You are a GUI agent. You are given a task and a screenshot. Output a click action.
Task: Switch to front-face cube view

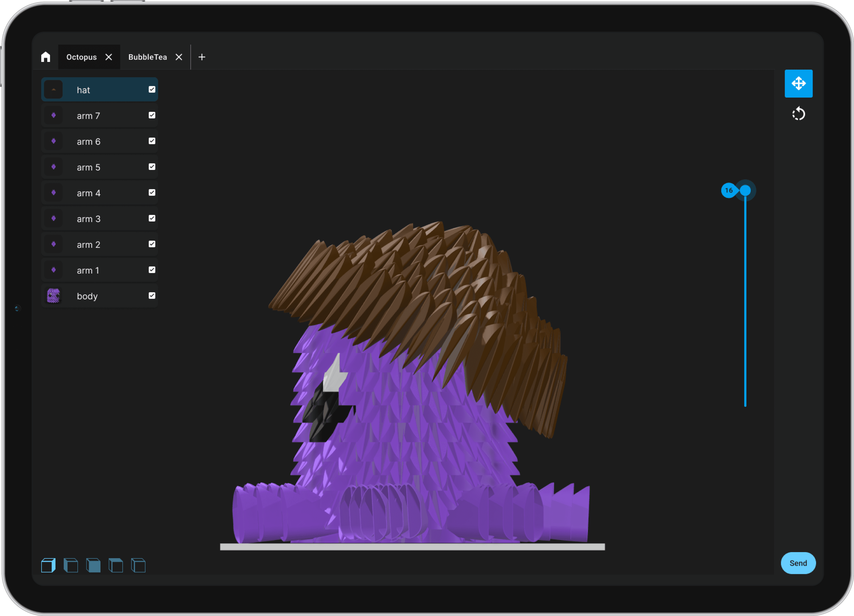pos(93,565)
